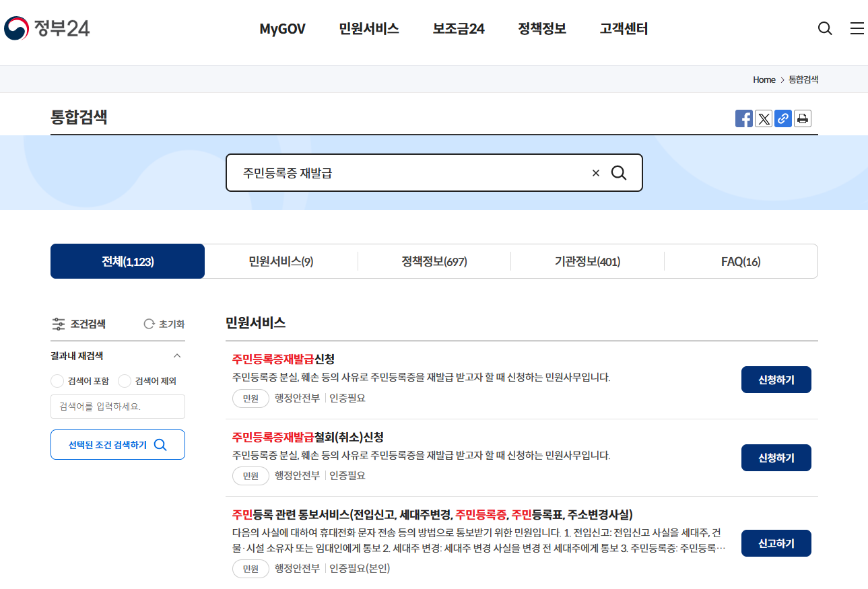Focus the 검색어를 입력하세요 input field
The height and width of the screenshot is (589, 868).
118,407
